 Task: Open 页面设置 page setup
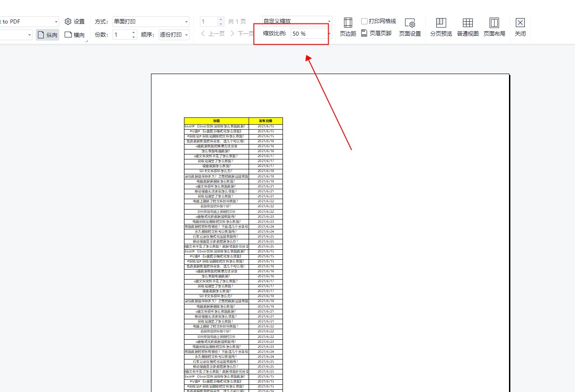[410, 27]
